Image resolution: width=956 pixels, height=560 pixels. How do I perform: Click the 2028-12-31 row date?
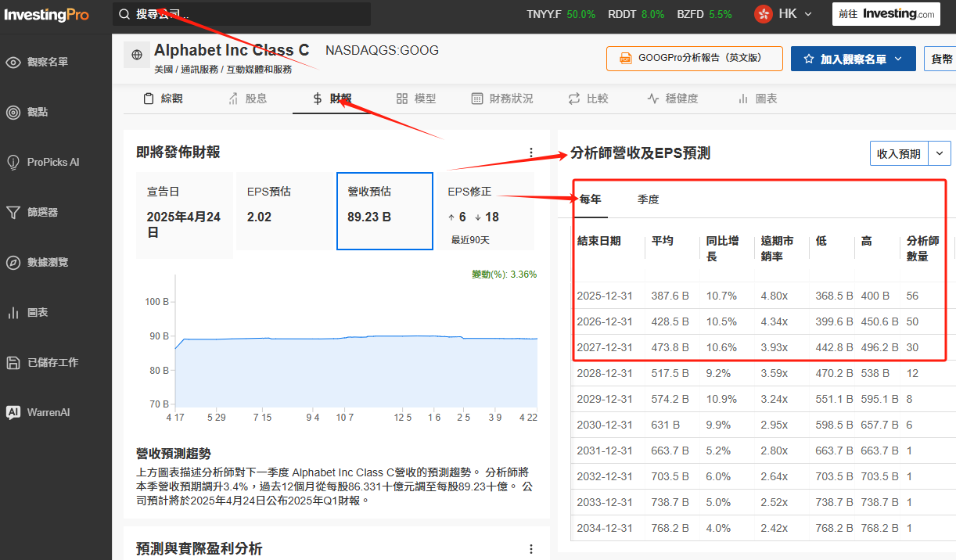click(605, 373)
